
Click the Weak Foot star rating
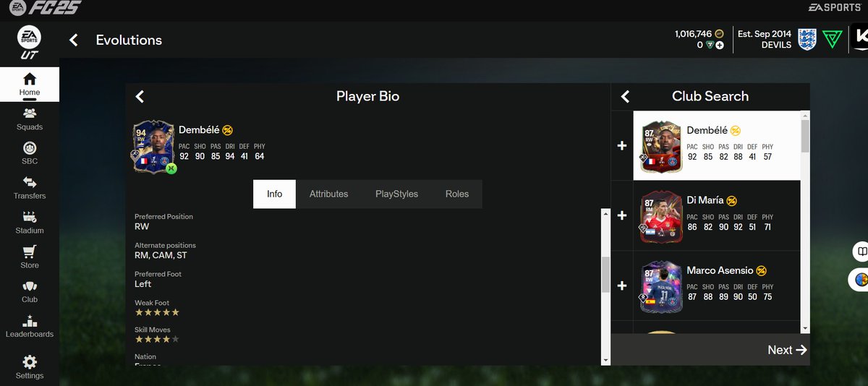pos(157,312)
